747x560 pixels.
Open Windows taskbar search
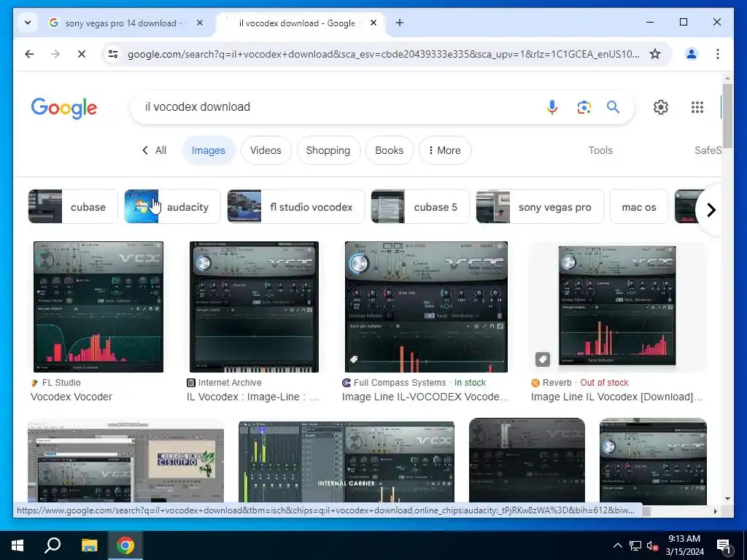pyautogui.click(x=53, y=545)
